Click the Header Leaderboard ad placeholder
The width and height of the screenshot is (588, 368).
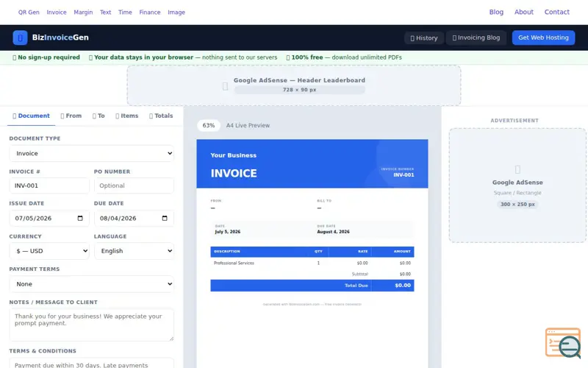tap(294, 85)
